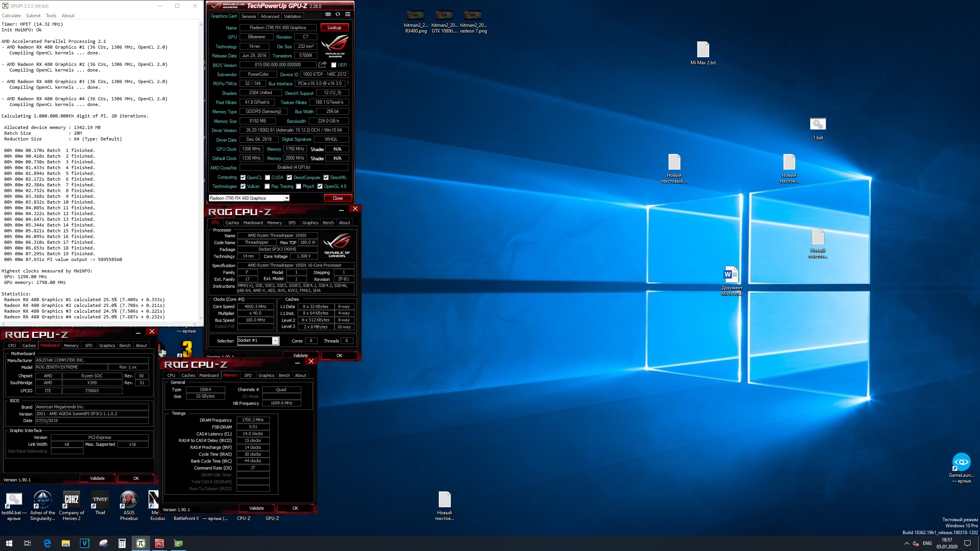Switch to GPU-Z Validation tab
The width and height of the screenshot is (980, 551).
[292, 16]
